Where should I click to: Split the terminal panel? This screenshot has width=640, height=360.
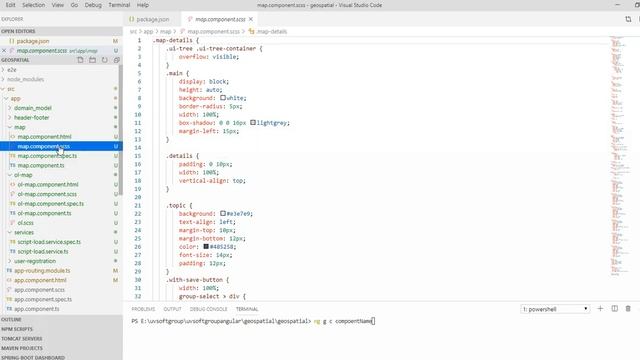tap(614, 309)
